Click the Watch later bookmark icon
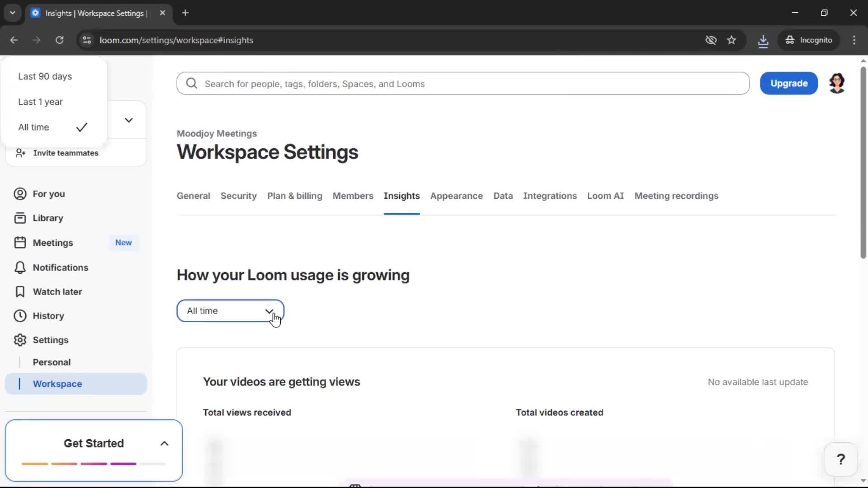Viewport: 868px width, 488px height. coord(19,291)
